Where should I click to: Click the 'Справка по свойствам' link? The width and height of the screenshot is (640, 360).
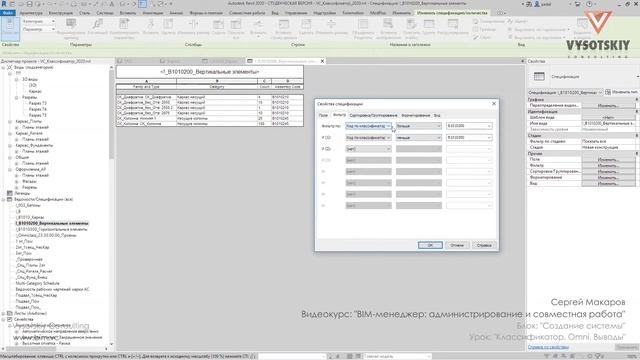548,347
